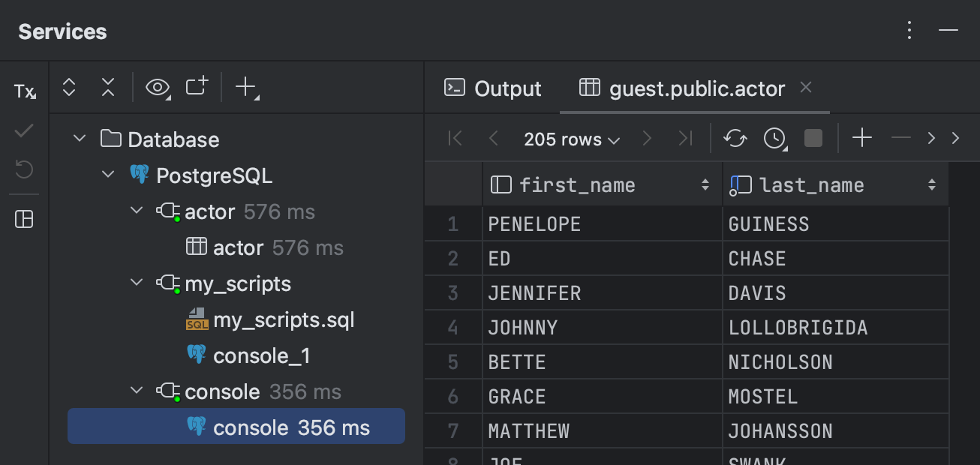
Task: Open the eye Preview options in tree toolbar
Action: [x=158, y=87]
